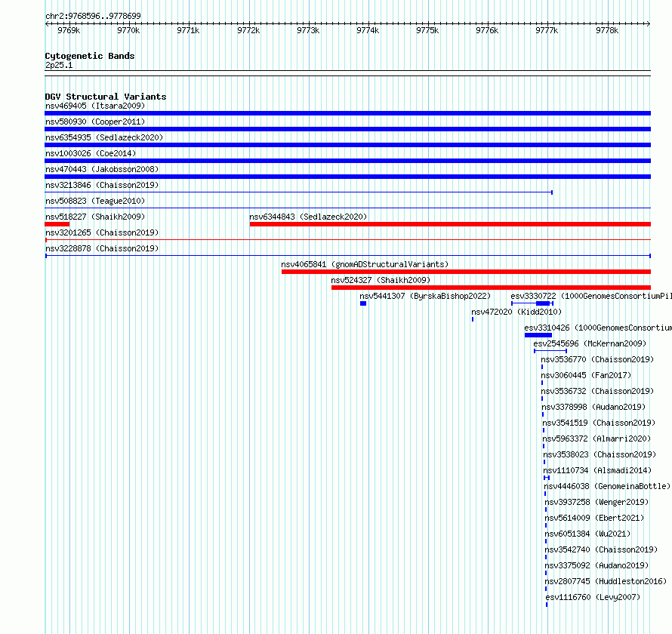The image size is (672, 634).
Task: Click nsv6344843 (Sedlazeck2020) label
Action: click(x=308, y=217)
